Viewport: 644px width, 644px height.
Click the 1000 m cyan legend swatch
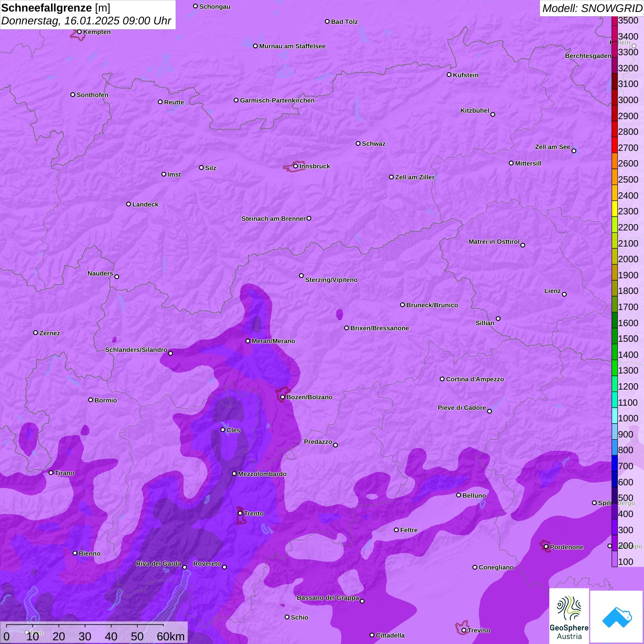click(x=614, y=416)
